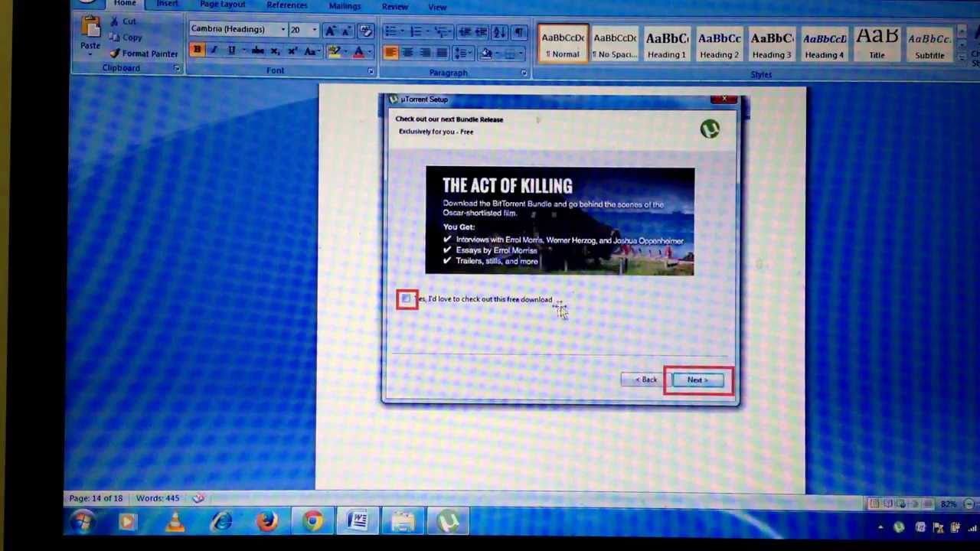The image size is (980, 551).
Task: Open Firefox from the taskbar
Action: pos(267,522)
